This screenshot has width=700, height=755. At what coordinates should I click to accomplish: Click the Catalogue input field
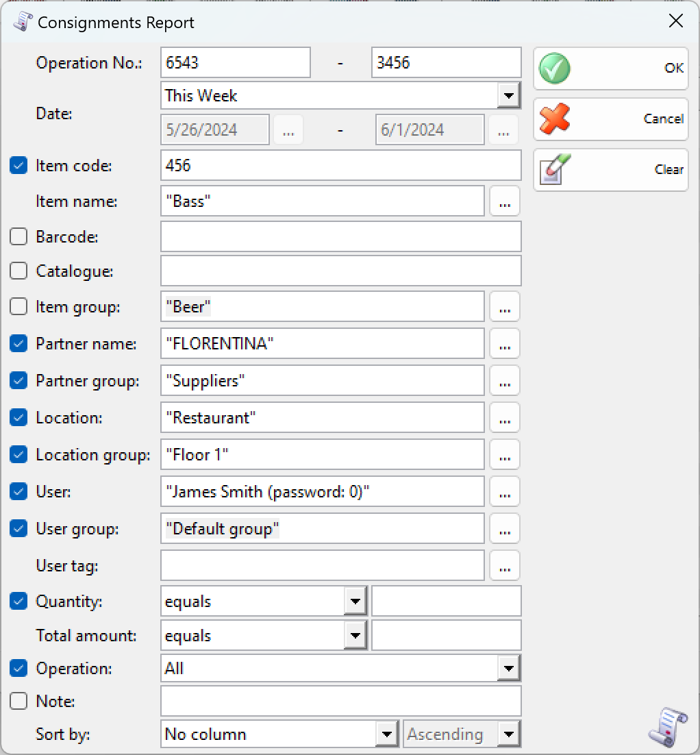341,271
